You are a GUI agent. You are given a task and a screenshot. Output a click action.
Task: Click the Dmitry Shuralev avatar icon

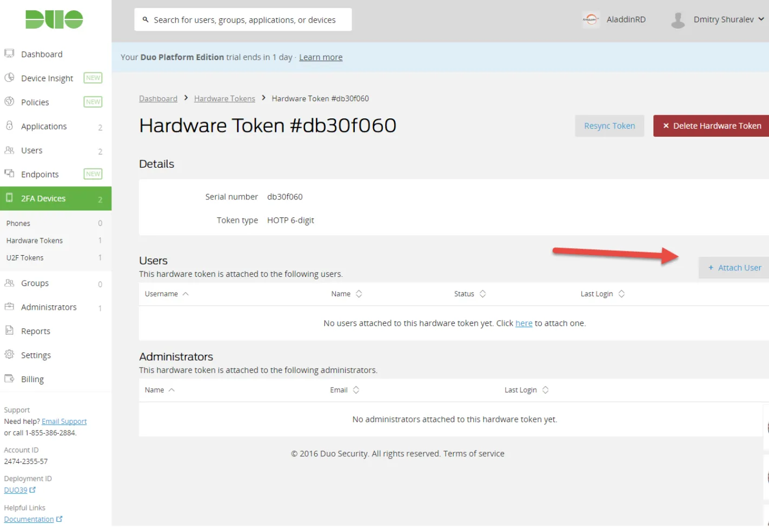coord(678,20)
